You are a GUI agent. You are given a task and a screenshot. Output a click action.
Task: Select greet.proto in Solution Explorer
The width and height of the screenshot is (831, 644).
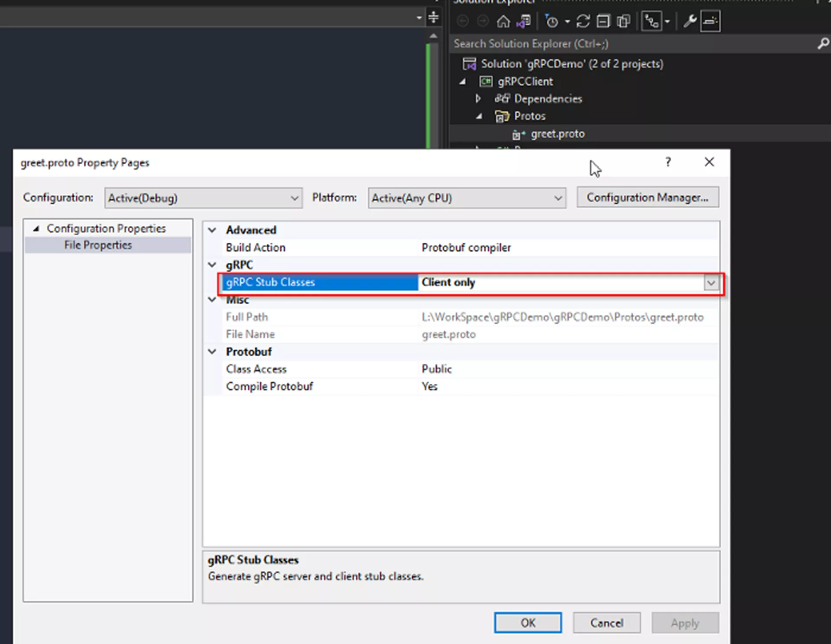pos(557,134)
